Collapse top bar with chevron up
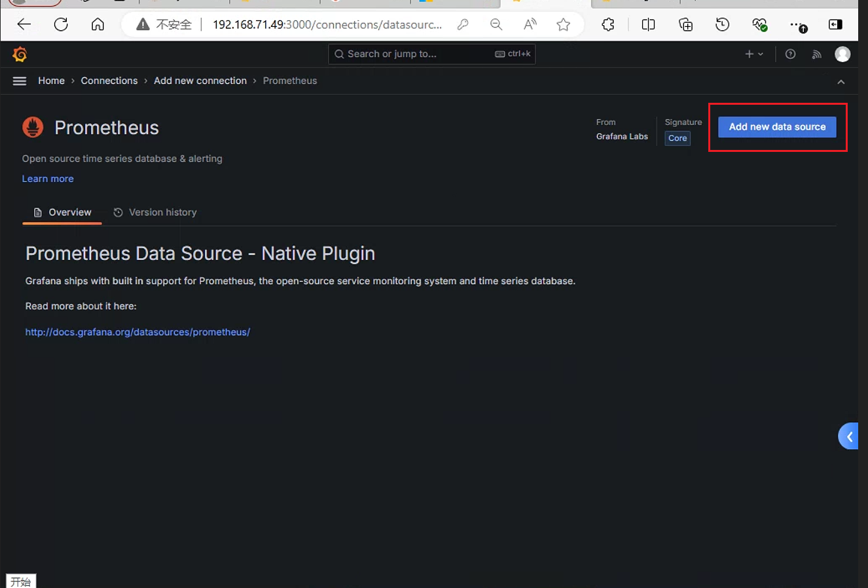The width and height of the screenshot is (868, 588). pyautogui.click(x=841, y=82)
